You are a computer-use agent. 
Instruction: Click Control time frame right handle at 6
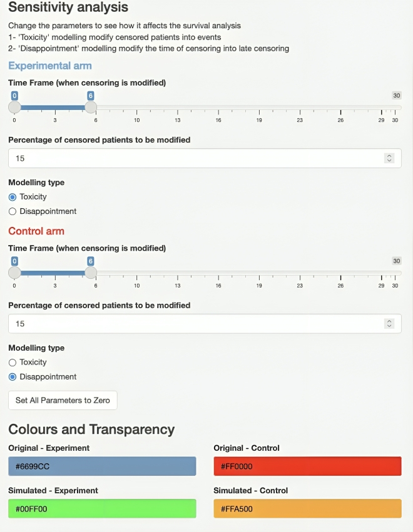[x=91, y=273]
